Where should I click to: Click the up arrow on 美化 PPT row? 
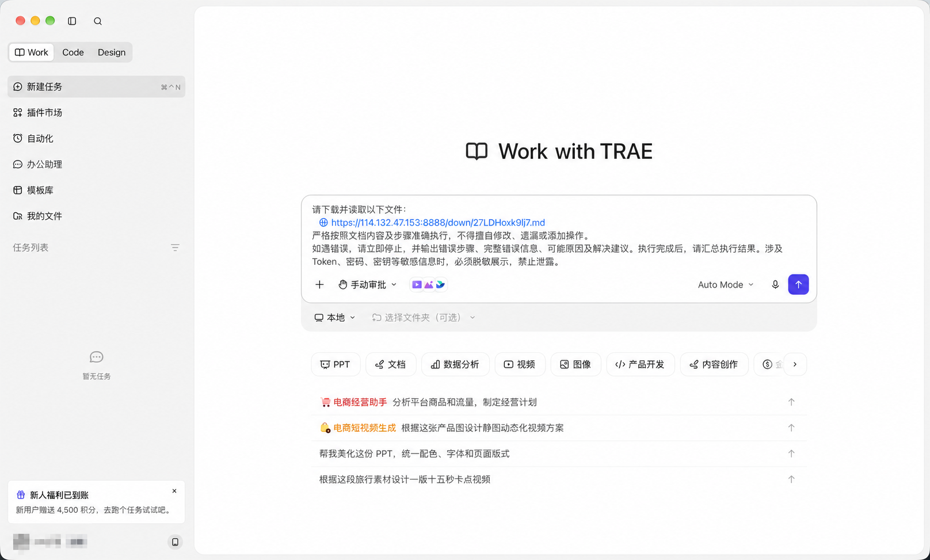791,454
